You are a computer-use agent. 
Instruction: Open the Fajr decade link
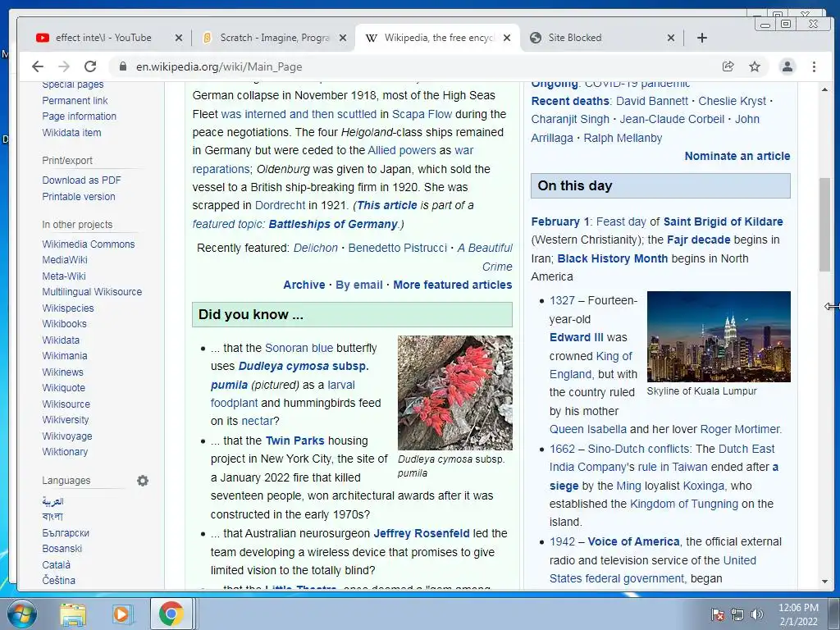coord(699,240)
